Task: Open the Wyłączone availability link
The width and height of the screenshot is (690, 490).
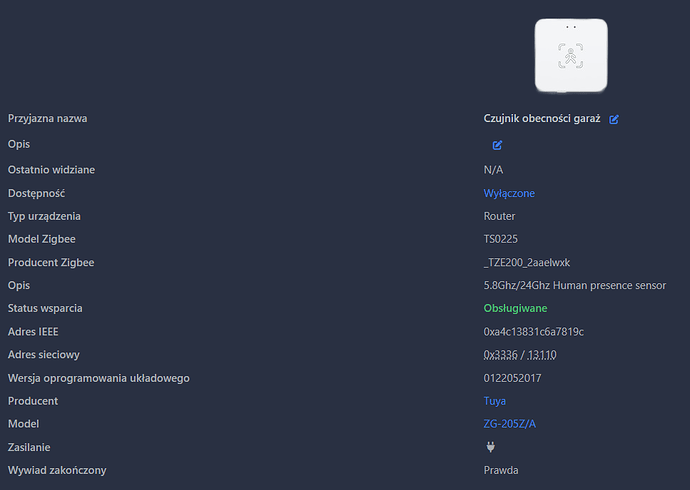Action: 509,194
